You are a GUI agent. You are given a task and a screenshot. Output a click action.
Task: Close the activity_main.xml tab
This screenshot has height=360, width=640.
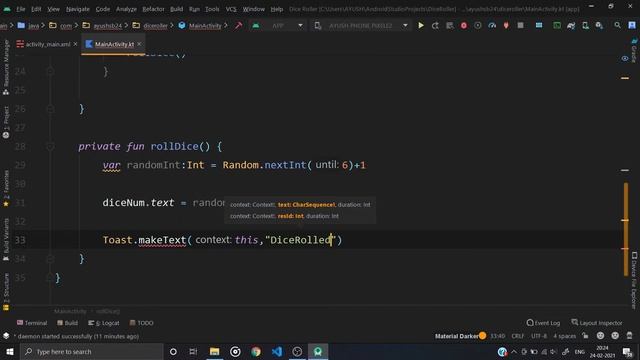(x=76, y=44)
